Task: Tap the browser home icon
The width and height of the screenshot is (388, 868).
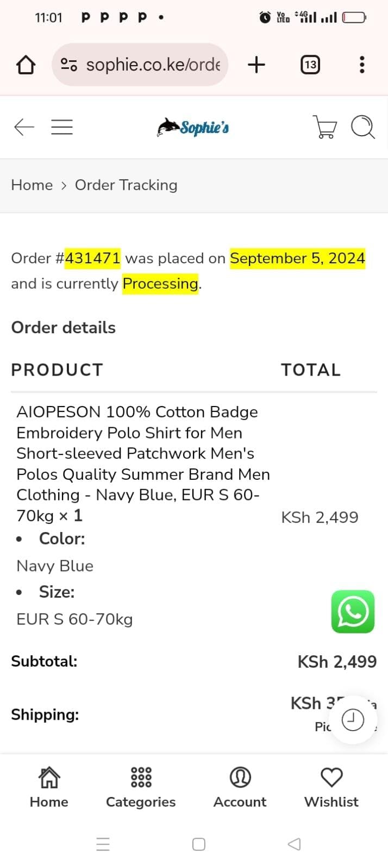Action: [26, 65]
